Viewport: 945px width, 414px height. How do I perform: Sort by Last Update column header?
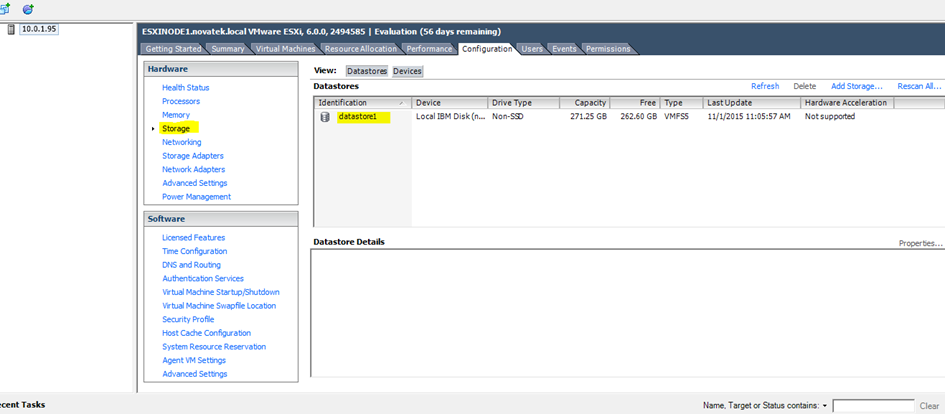click(752, 103)
